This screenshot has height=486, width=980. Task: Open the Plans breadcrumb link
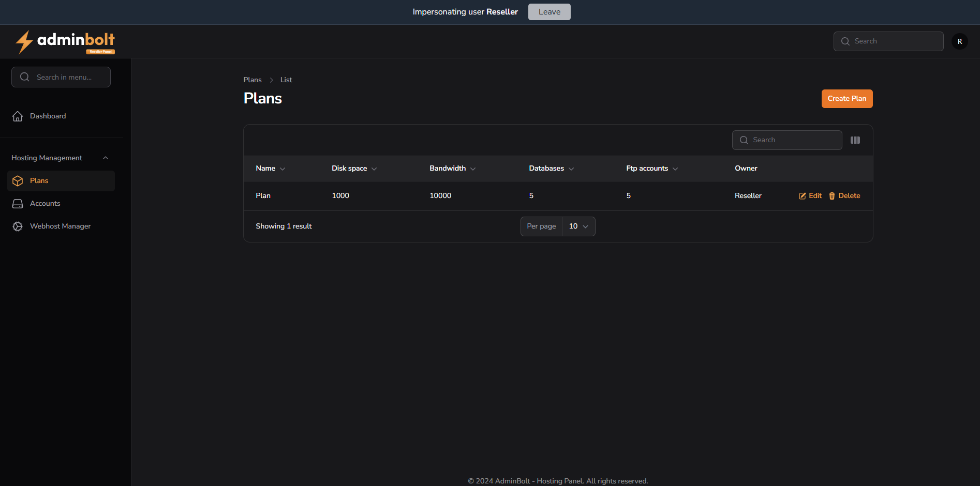pyautogui.click(x=252, y=80)
